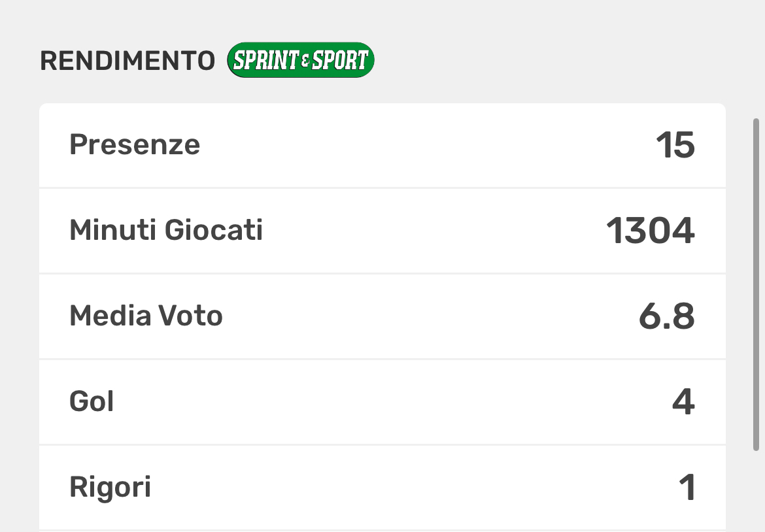Select the Presenze label
Screen dimensions: 765x532
135,144
